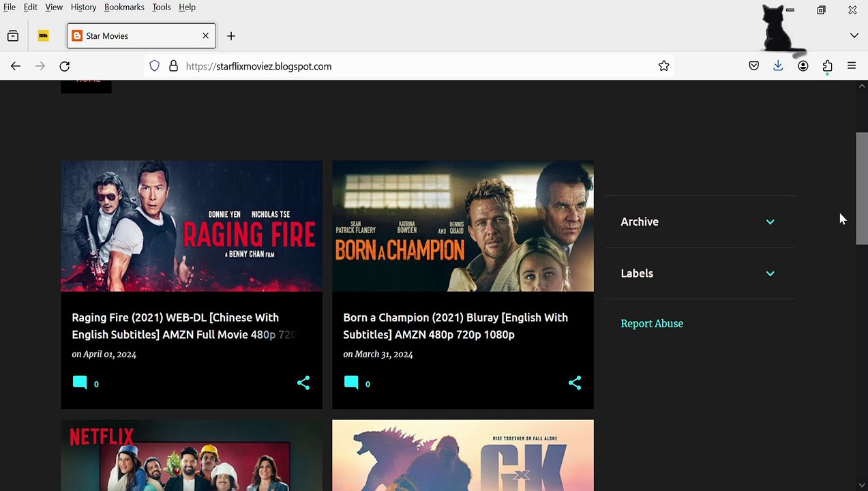This screenshot has height=491, width=868.
Task: Click the Archive heading
Action: (x=640, y=222)
